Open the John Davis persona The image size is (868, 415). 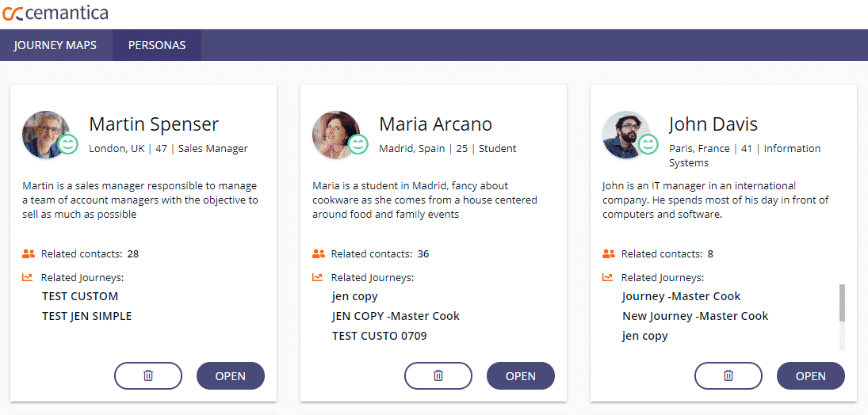point(810,375)
